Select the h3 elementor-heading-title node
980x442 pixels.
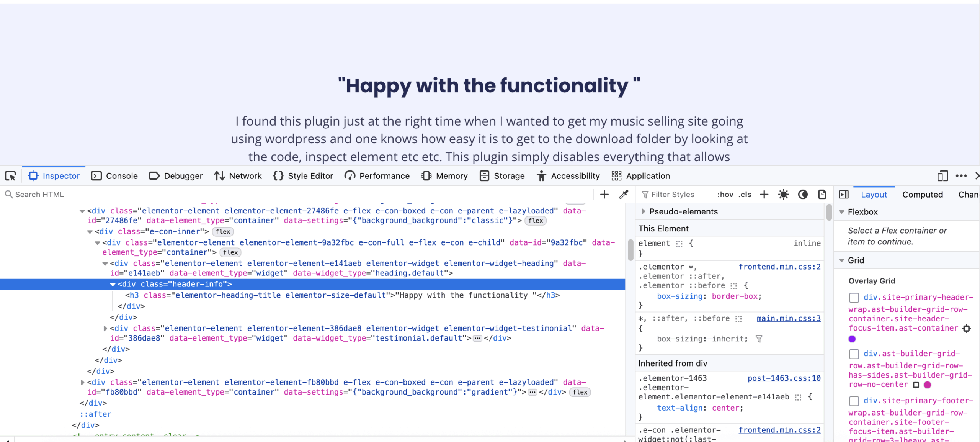pyautogui.click(x=342, y=295)
